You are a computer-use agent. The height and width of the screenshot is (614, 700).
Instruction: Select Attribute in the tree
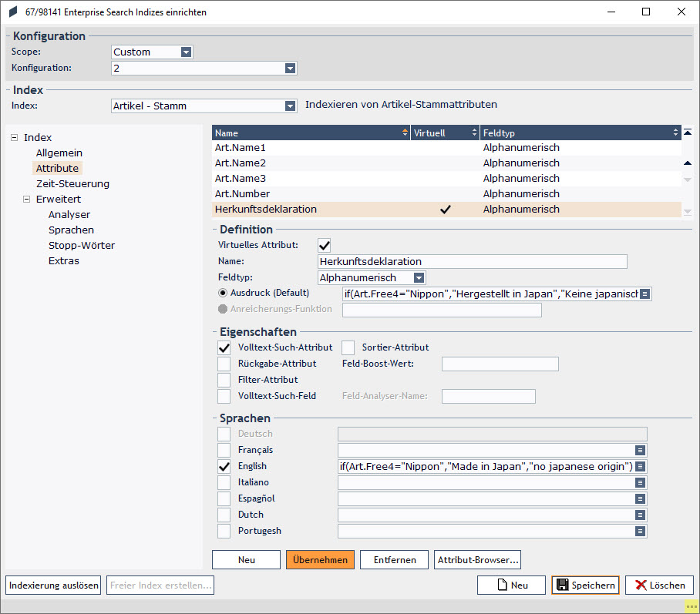(x=57, y=168)
